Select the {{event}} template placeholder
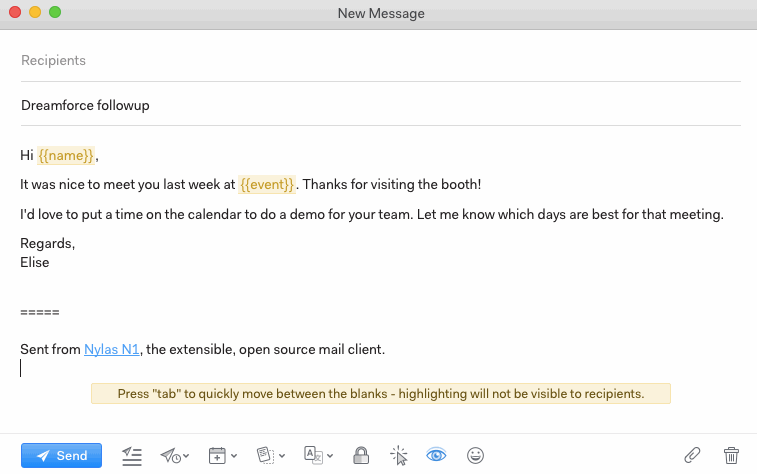 (x=267, y=185)
